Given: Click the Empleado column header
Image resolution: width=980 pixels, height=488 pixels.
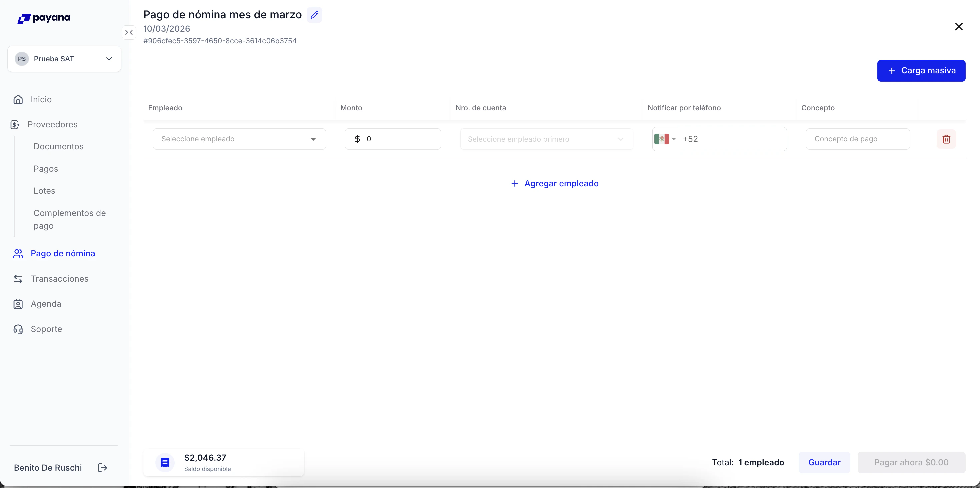Looking at the screenshot, I should point(165,108).
